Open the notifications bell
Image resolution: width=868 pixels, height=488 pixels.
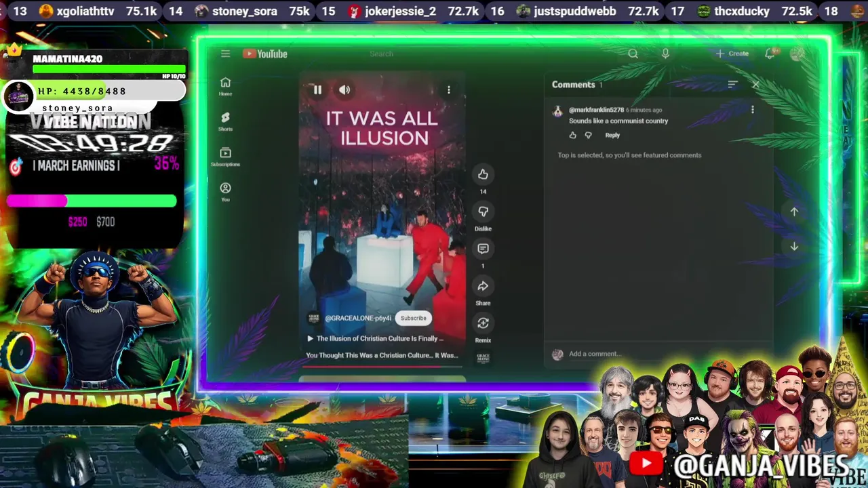[770, 54]
